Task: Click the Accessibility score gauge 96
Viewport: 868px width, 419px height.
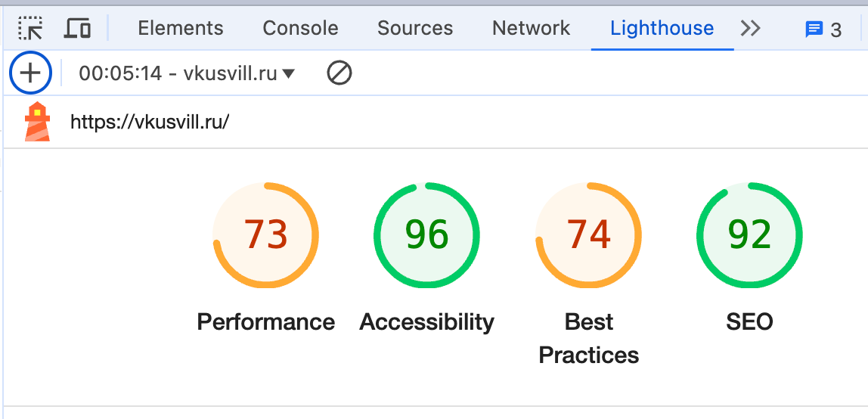Action: pos(426,235)
